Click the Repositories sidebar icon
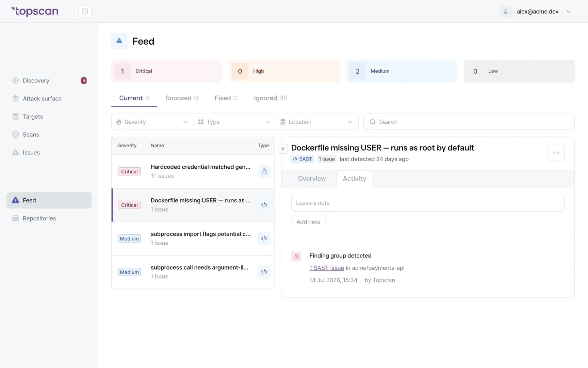The height and width of the screenshot is (368, 588). pos(15,218)
